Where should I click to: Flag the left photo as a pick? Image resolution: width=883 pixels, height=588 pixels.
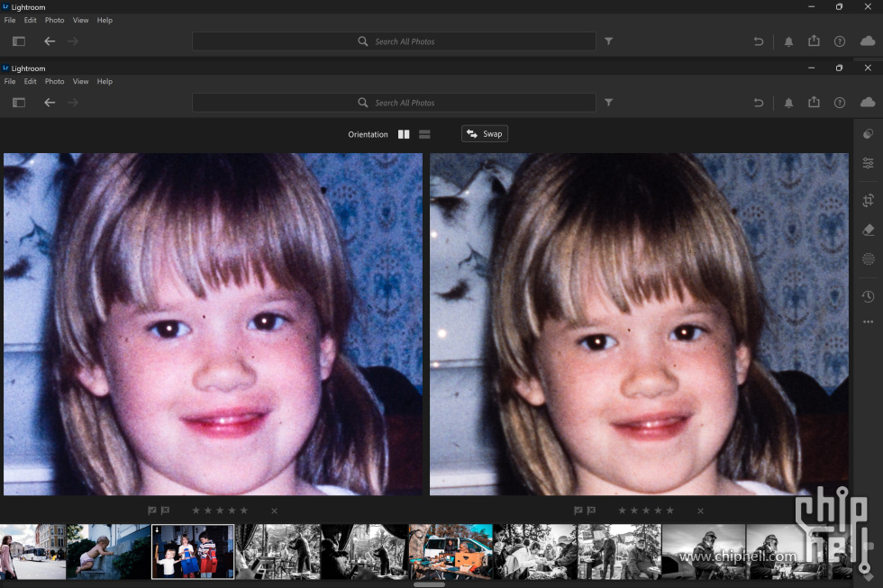pyautogui.click(x=152, y=511)
